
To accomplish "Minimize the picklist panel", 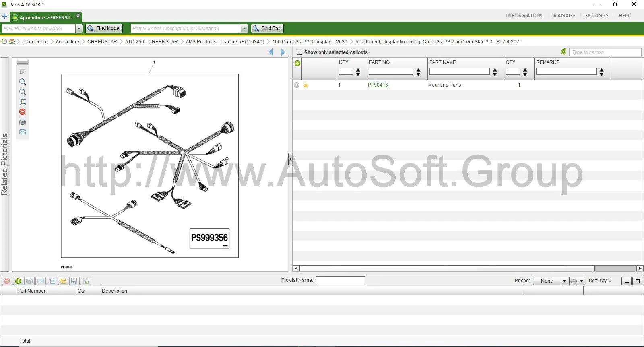I will pyautogui.click(x=626, y=281).
